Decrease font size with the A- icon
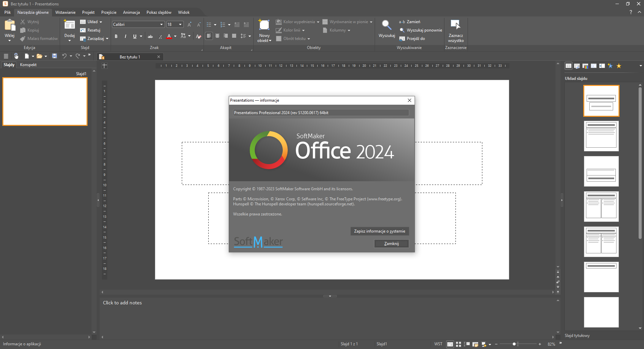 (199, 24)
